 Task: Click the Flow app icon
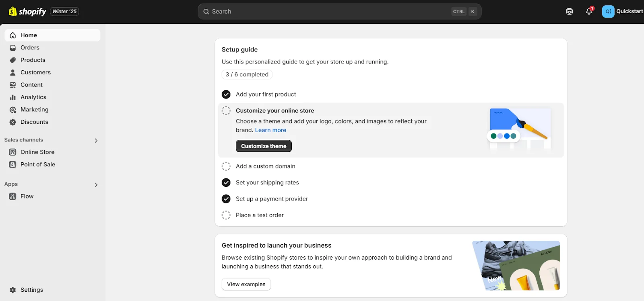click(13, 197)
